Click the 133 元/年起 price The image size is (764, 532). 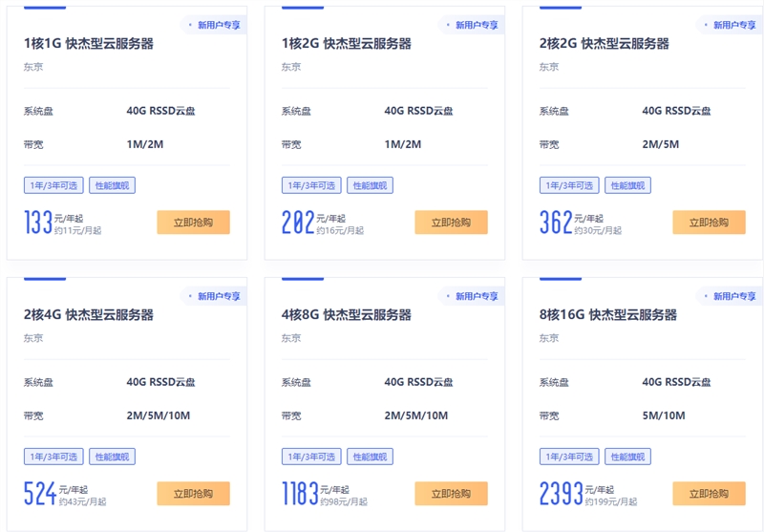pos(53,222)
